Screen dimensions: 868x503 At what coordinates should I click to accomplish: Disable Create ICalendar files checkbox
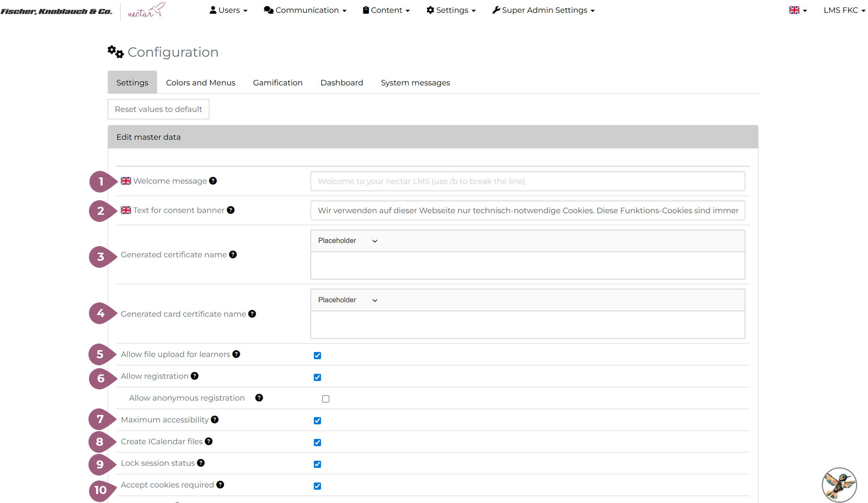[317, 442]
